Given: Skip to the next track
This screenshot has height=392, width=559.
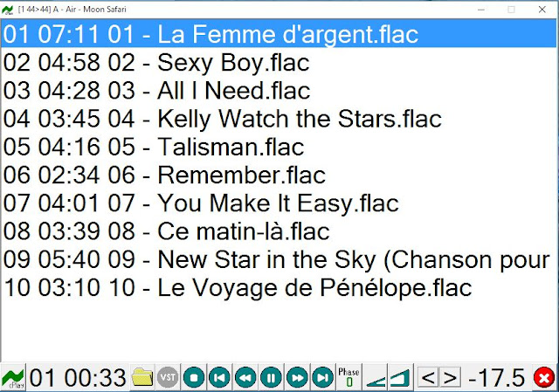Looking at the screenshot, I should 323,378.
